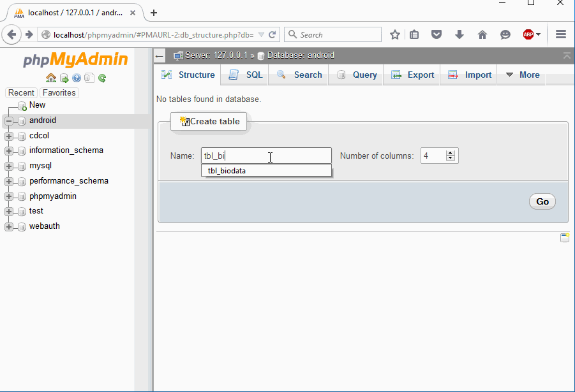Viewport: 575px width, 392px height.
Task: Expand the mysql database node
Action: pos(9,166)
